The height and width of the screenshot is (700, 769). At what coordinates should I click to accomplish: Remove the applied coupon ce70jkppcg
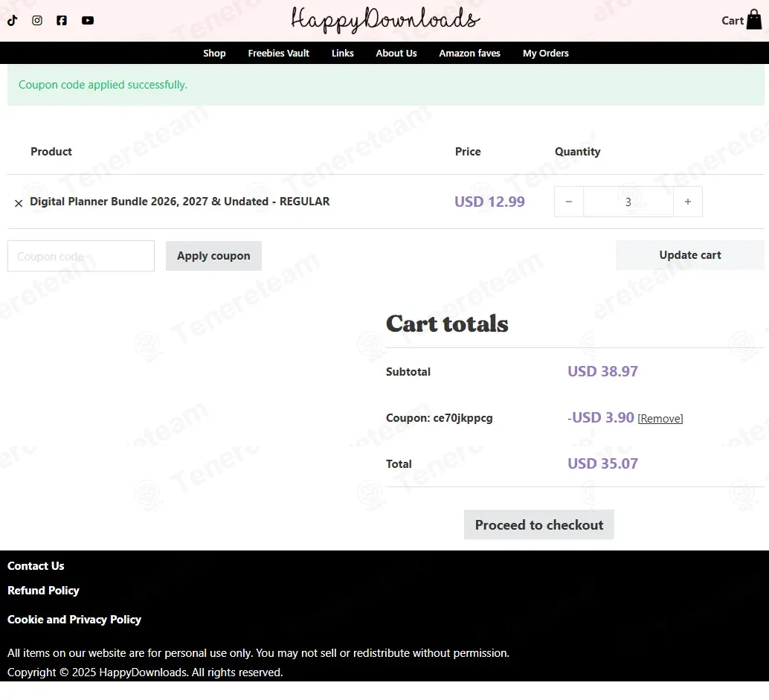click(x=660, y=418)
